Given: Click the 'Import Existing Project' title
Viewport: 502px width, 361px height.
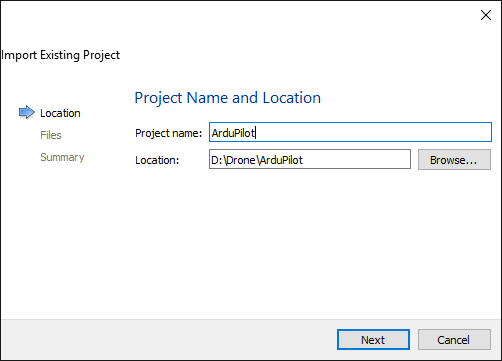Looking at the screenshot, I should point(60,55).
